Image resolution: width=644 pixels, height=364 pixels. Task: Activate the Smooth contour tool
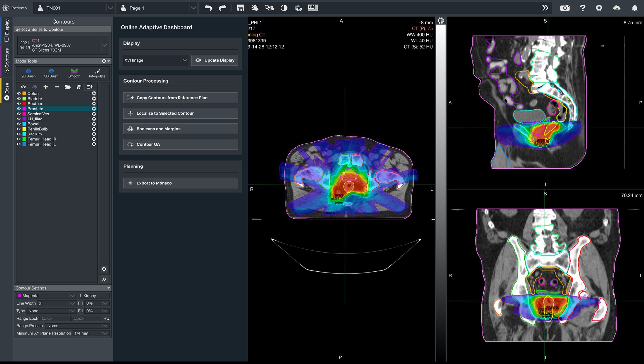coord(74,73)
